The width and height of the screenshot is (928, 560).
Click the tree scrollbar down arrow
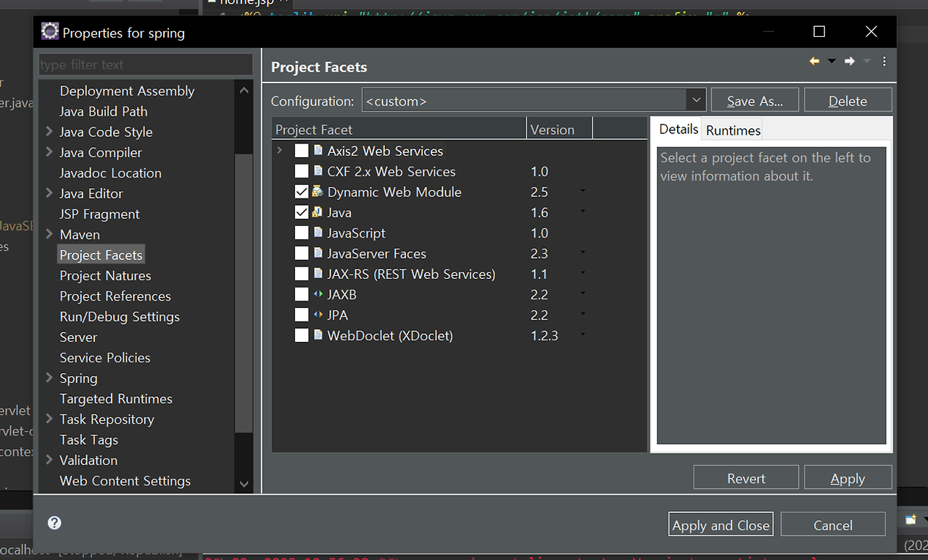click(244, 484)
